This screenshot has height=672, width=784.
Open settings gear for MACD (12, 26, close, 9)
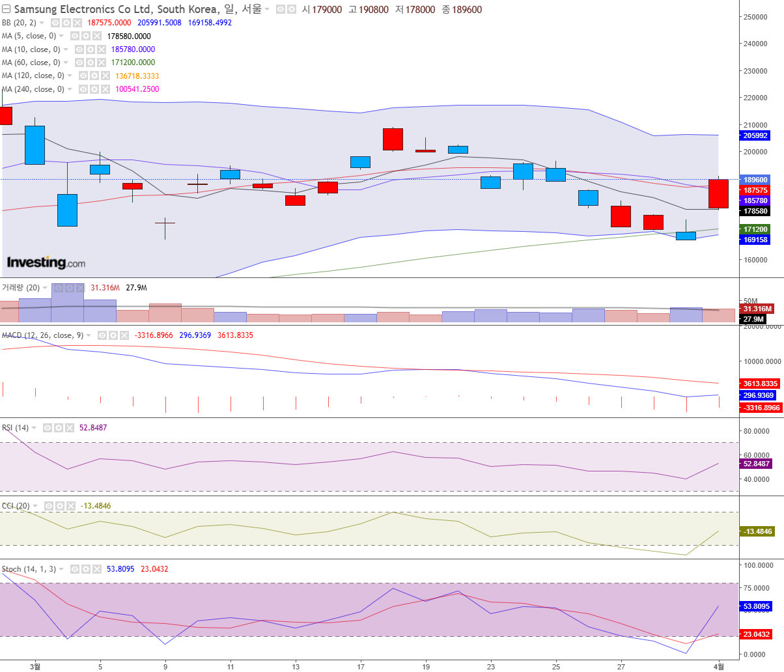113,335
